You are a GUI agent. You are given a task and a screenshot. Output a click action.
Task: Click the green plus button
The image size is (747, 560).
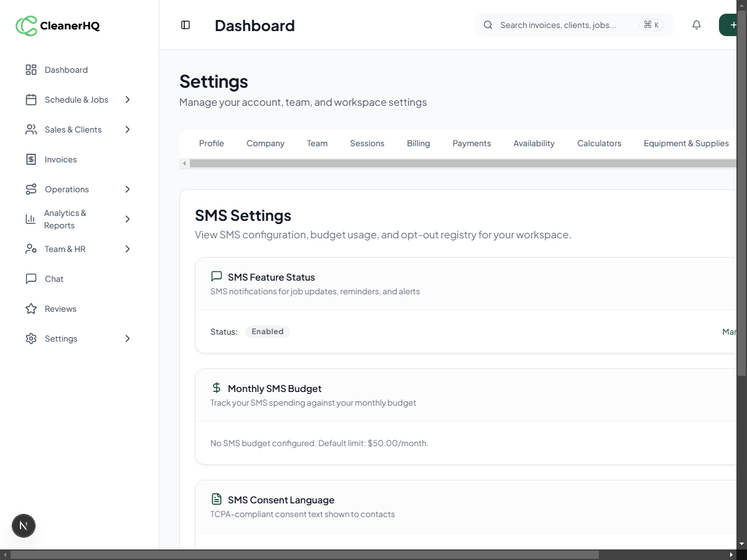732,25
